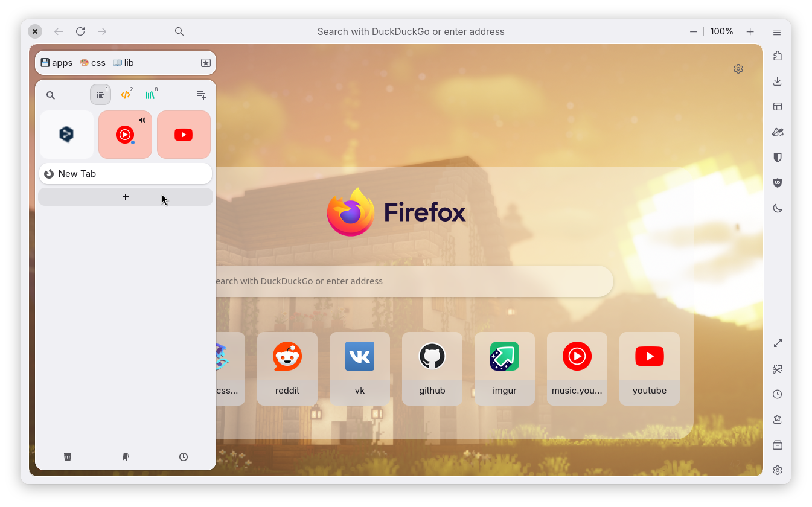Open the youtube shortcut tile
Screen dimensions: 812x507
tap(650, 369)
